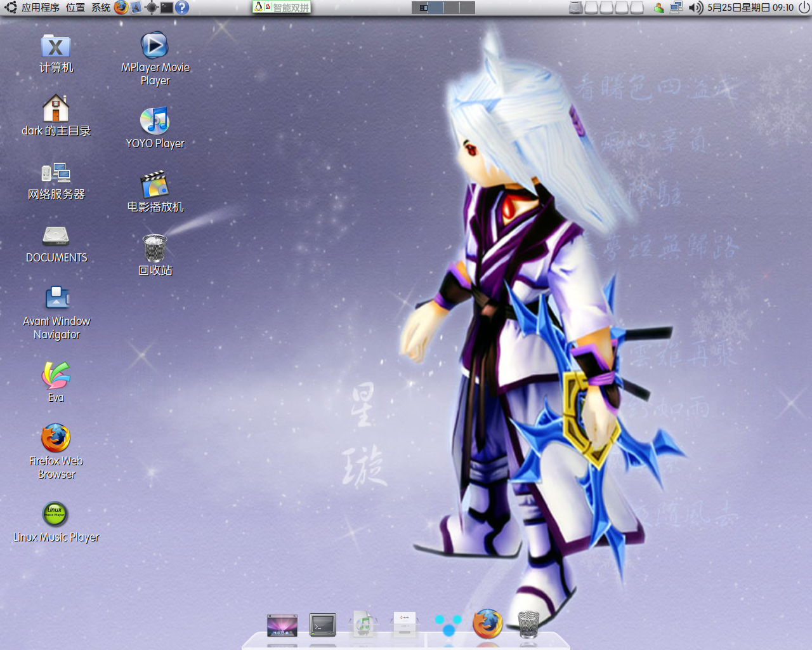Image resolution: width=812 pixels, height=650 pixels.
Task: Open the 系统 system menu
Action: click(x=101, y=8)
